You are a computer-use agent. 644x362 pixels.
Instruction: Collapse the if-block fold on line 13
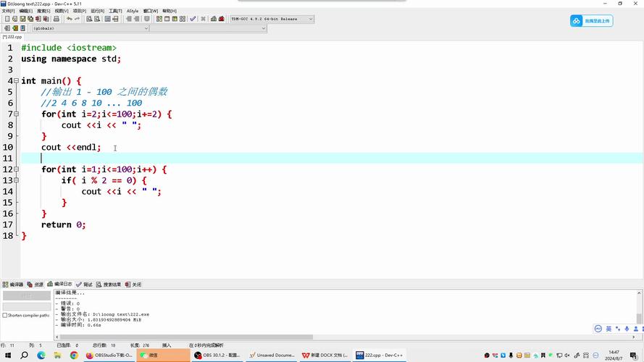17,180
